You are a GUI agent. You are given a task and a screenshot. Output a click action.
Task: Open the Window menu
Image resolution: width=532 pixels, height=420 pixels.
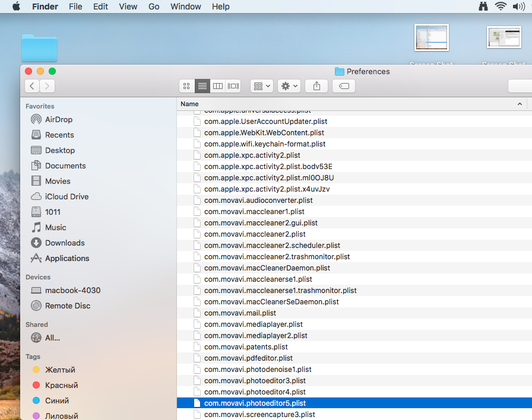coord(186,7)
